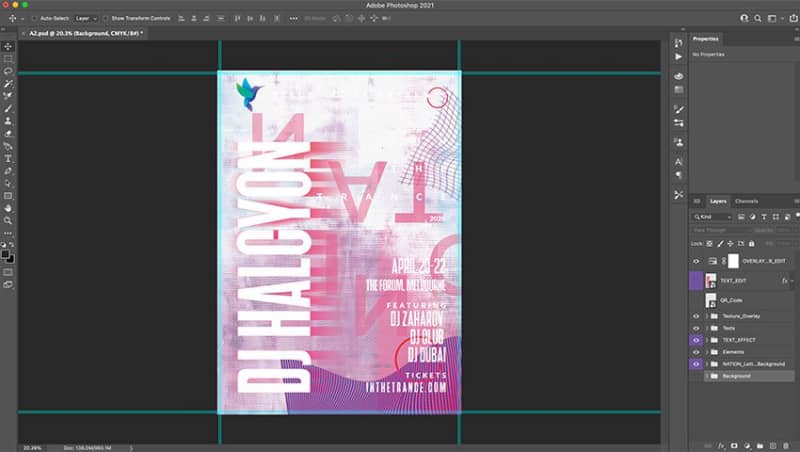The width and height of the screenshot is (800, 452).
Task: Open the search icon in the options bar
Action: pos(758,18)
